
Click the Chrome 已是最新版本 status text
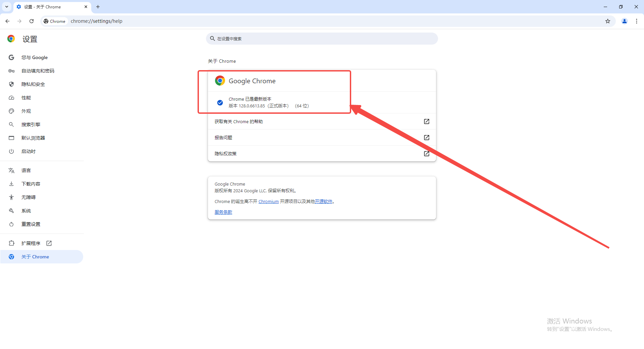point(250,99)
